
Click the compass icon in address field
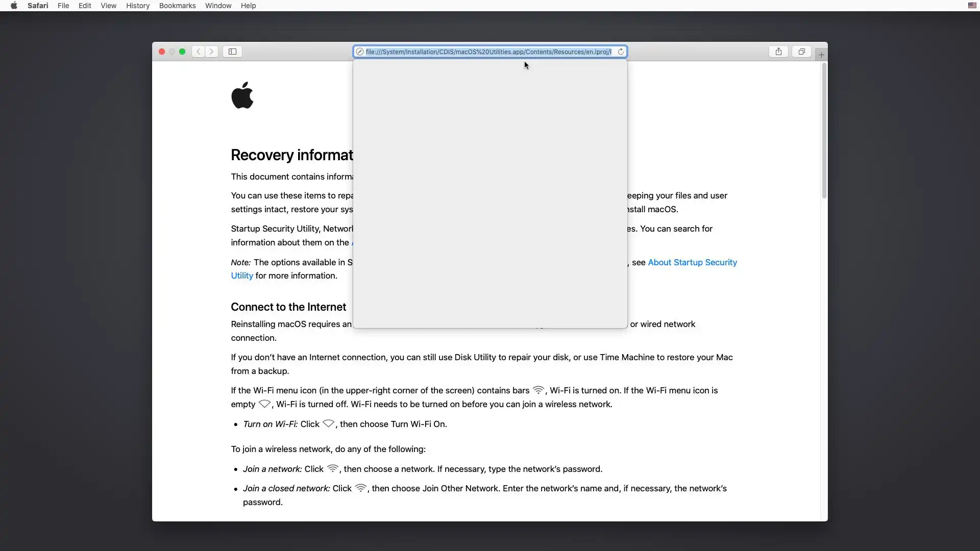point(360,52)
